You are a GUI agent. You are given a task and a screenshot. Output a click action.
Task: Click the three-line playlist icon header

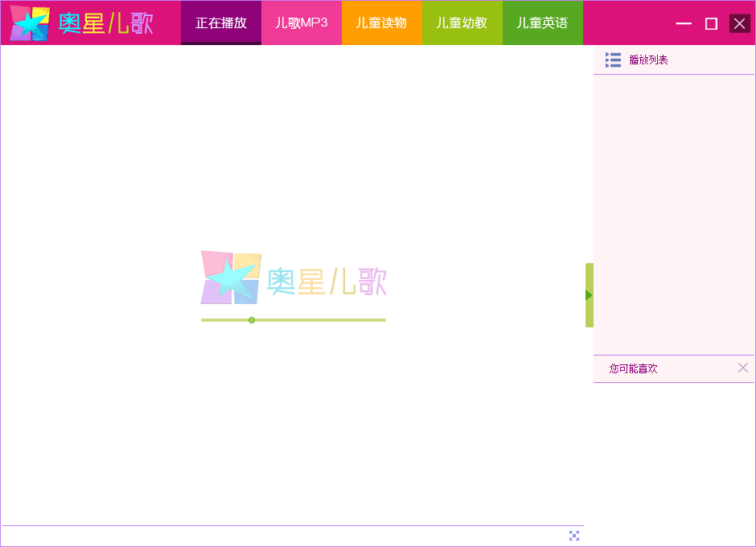click(612, 60)
